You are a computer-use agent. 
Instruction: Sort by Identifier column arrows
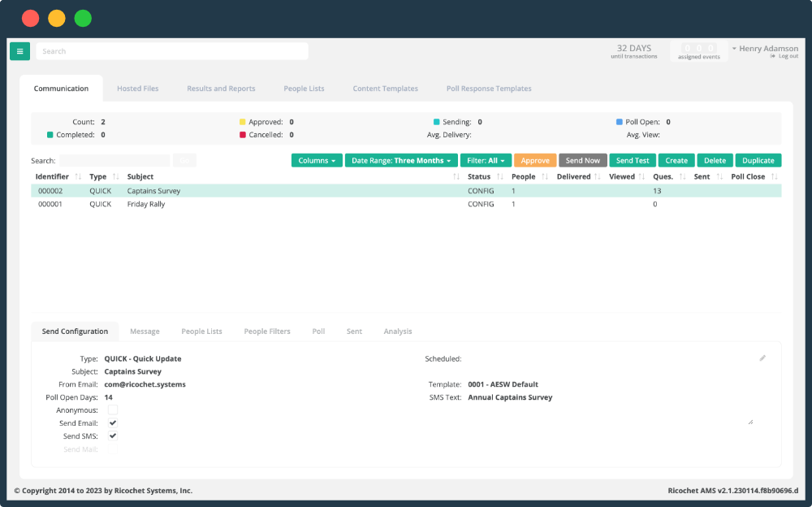pos(78,177)
